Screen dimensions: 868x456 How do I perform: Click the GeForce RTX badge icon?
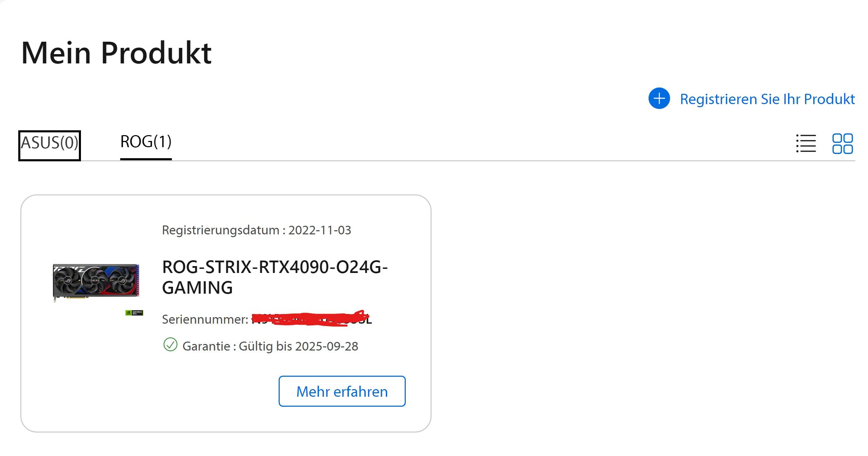click(134, 313)
